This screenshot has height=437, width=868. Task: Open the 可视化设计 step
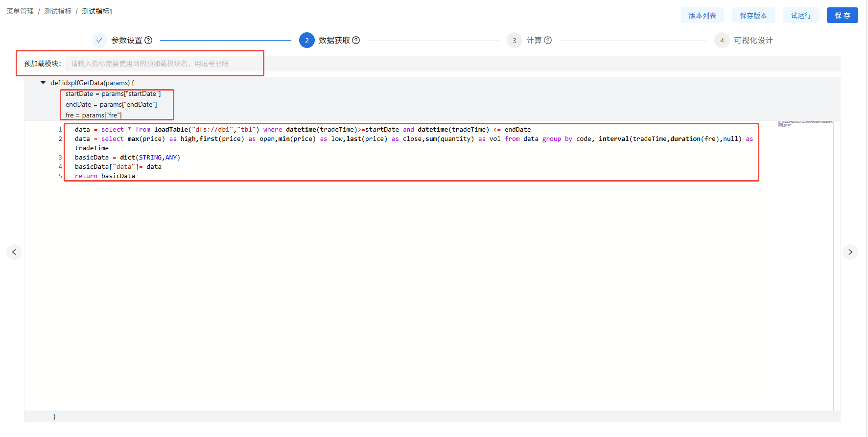(753, 40)
